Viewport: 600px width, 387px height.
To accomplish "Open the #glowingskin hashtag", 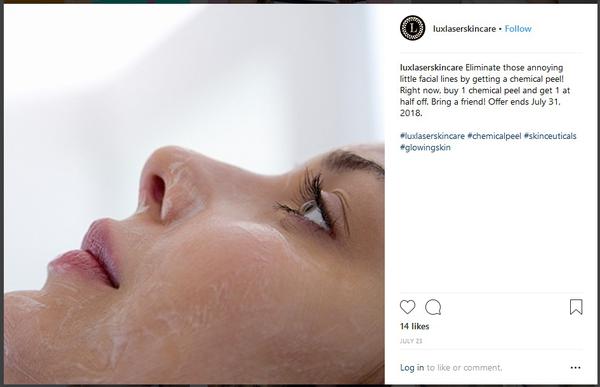I will click(425, 147).
